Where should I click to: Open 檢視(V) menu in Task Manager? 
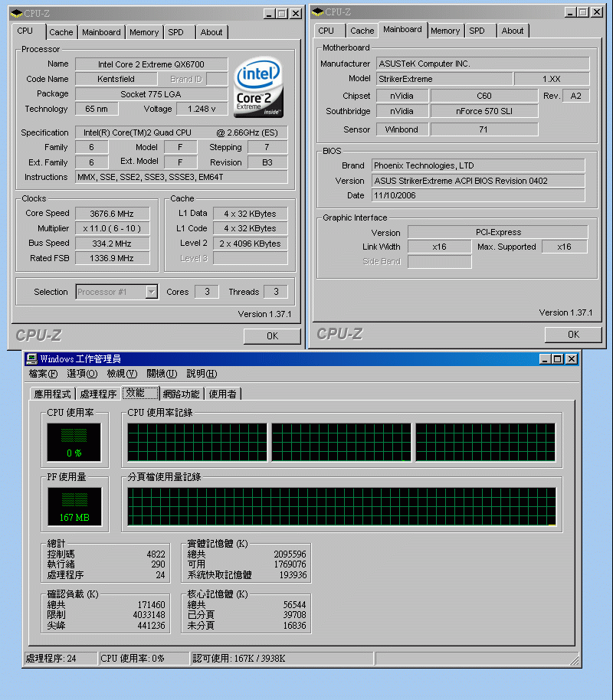tap(122, 374)
